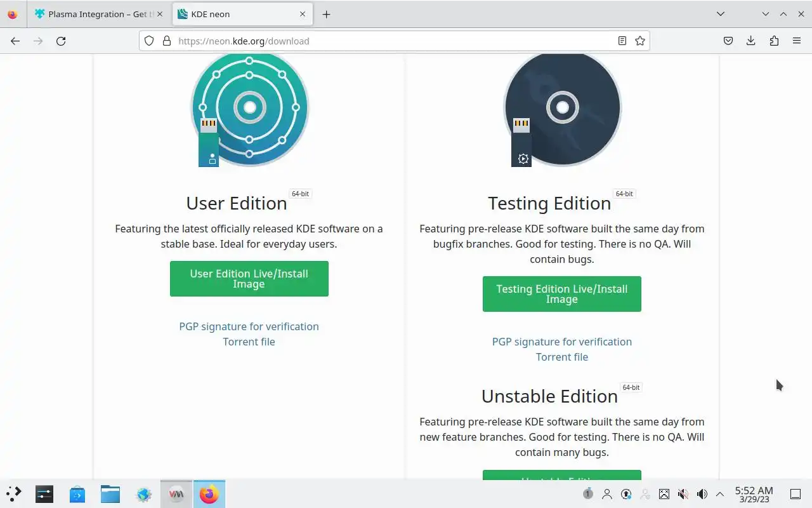The image size is (812, 508).
Task: Open the Firefox extensions menu
Action: [774, 41]
